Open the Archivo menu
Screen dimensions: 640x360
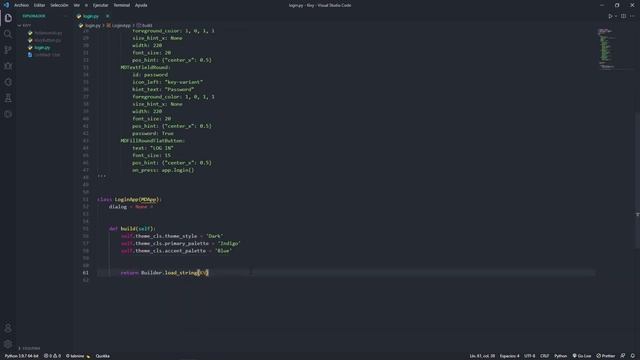tap(21, 5)
